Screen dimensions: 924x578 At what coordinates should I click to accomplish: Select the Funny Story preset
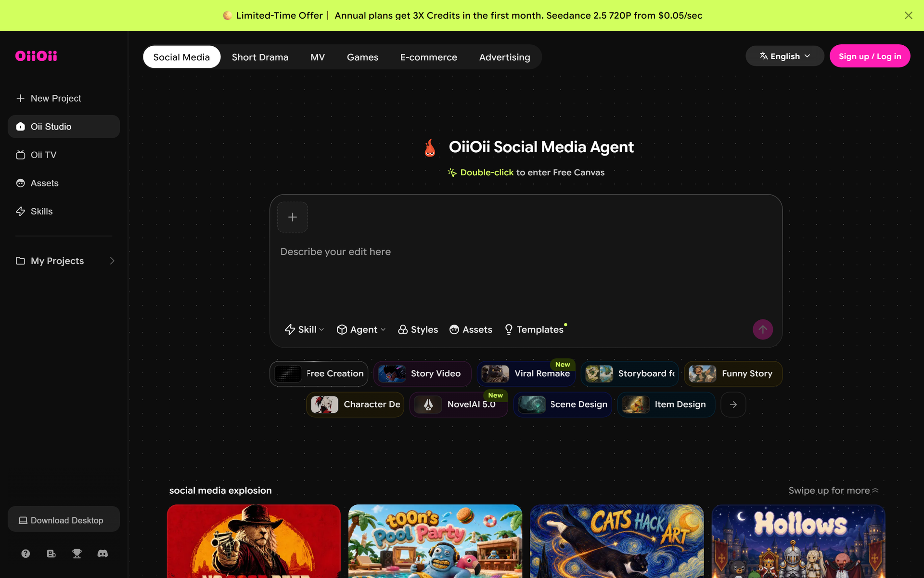(x=733, y=374)
